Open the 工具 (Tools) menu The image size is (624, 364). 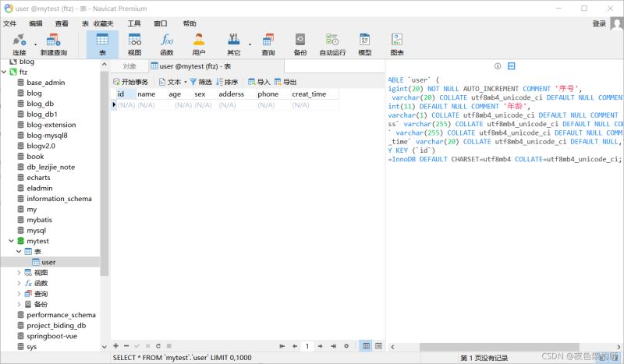[134, 23]
